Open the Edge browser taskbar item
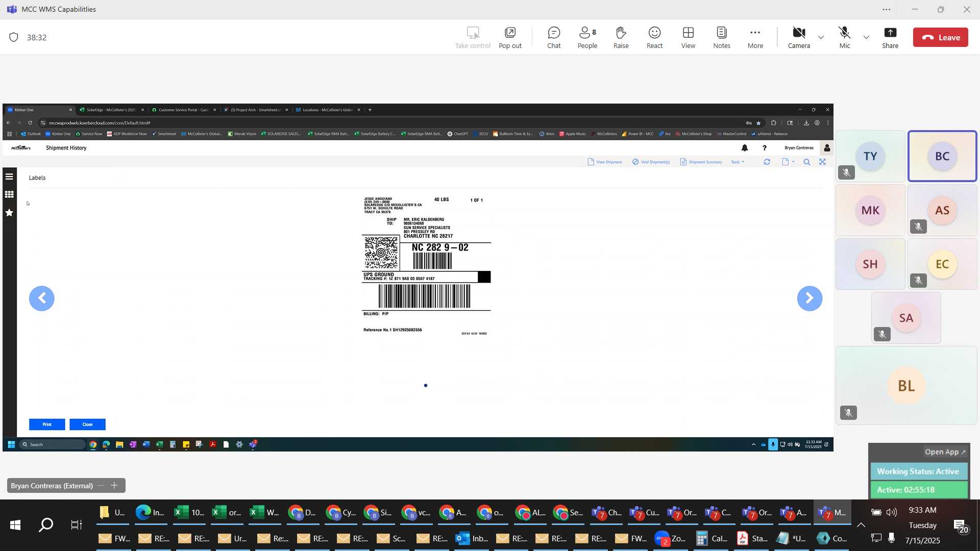Viewport: 980px width, 551px height. [151, 513]
